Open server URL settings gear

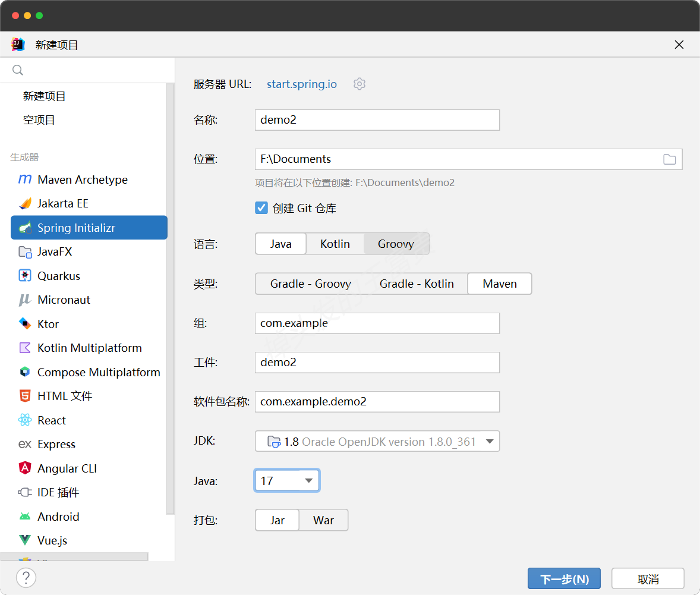click(x=360, y=84)
